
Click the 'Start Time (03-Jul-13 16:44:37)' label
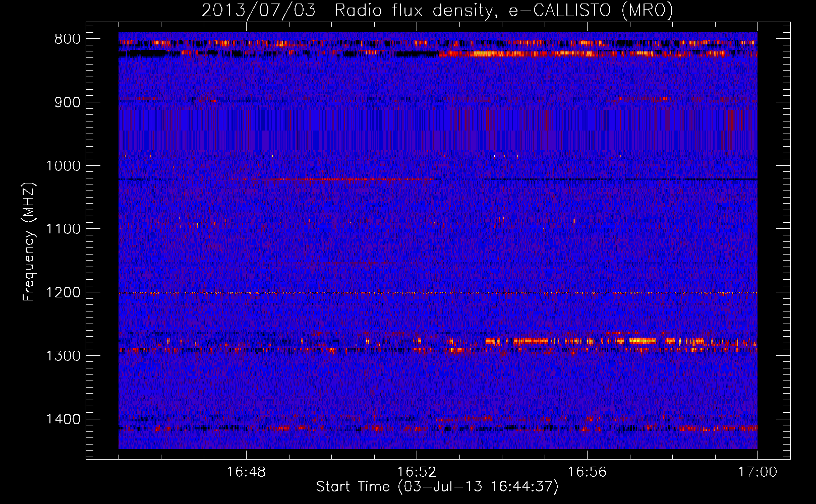click(437, 487)
